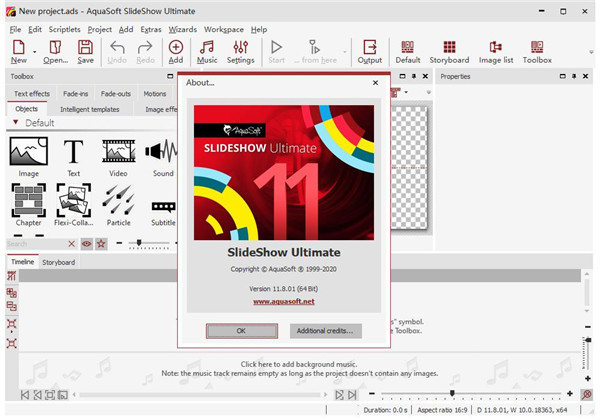Click the Open... toolbar icon
Screen dimensions: 600x420
coord(55,52)
